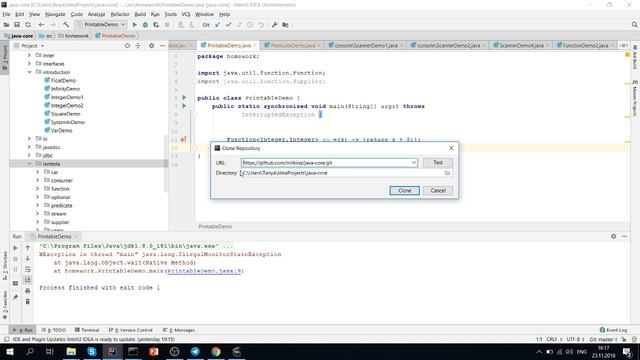Screen dimensions: 640x360
Task: Run PrintableDemo with green play icon
Action: point(134,25)
